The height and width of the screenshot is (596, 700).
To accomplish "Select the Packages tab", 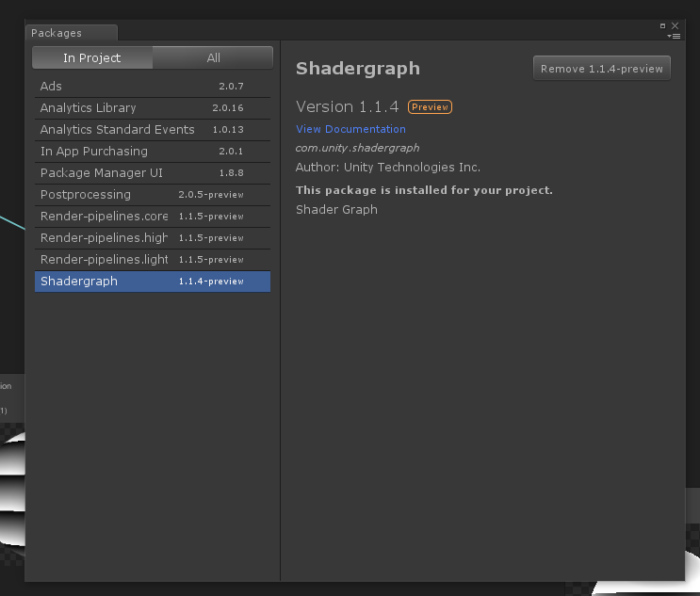I will [72, 33].
